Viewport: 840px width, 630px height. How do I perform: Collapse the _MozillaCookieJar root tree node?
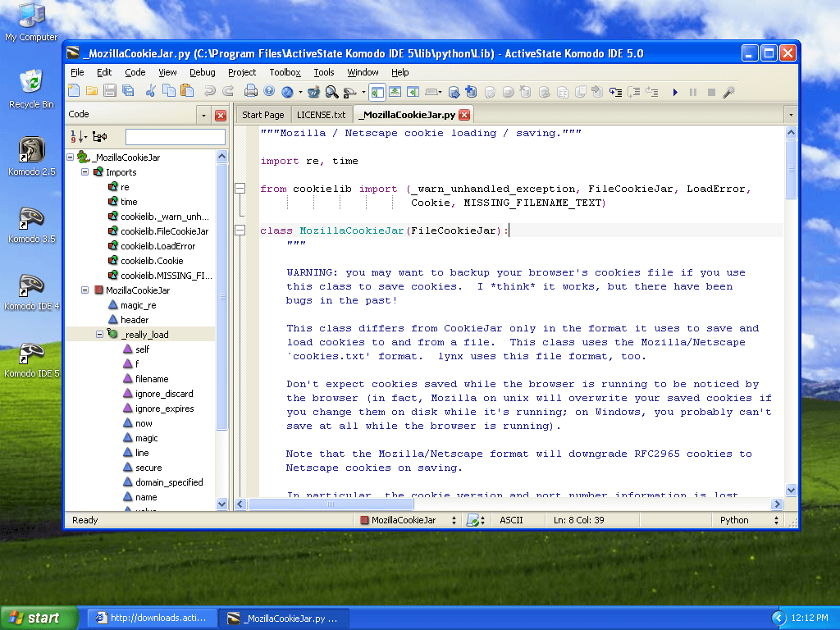(71, 157)
